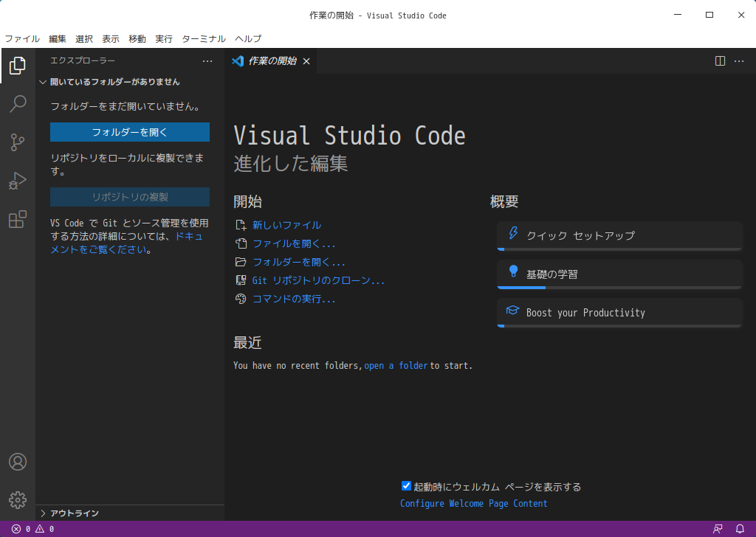The width and height of the screenshot is (756, 537).
Task: Open the Extensions view icon
Action: tap(18, 219)
